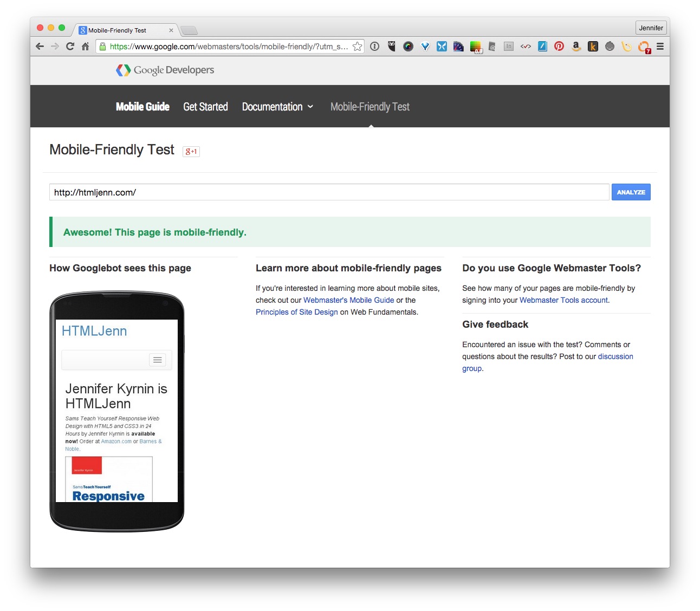This screenshot has width=700, height=611.
Task: Click the gray 'In' extension icon
Action: click(x=508, y=47)
